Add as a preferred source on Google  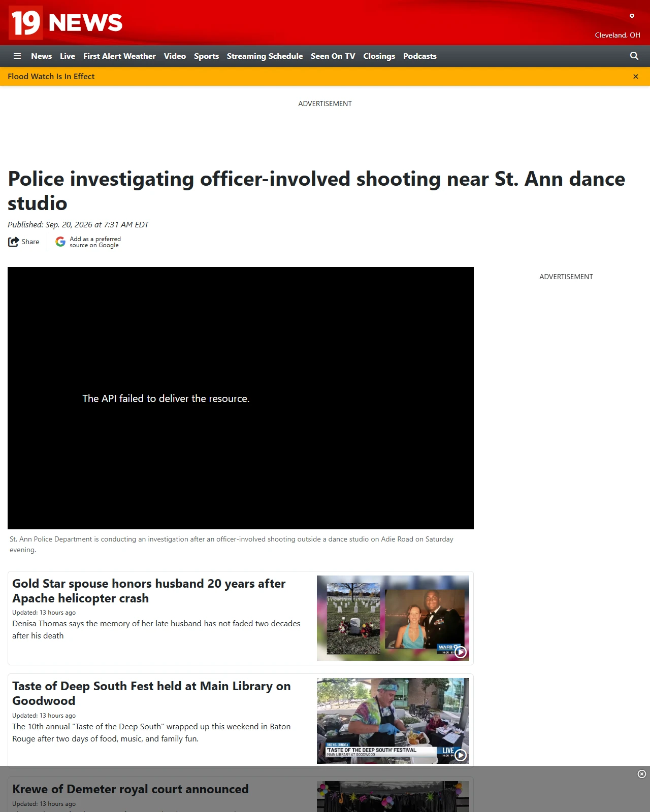pos(95,242)
